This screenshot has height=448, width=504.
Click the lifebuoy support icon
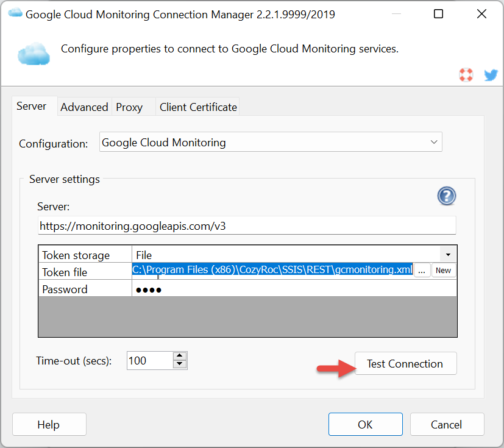pos(466,75)
